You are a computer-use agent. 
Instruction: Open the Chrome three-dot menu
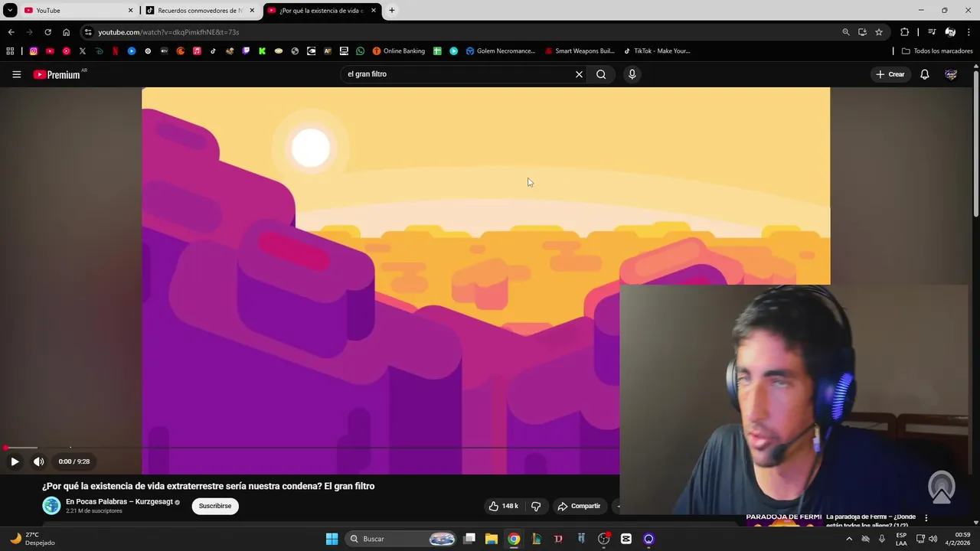point(969,32)
